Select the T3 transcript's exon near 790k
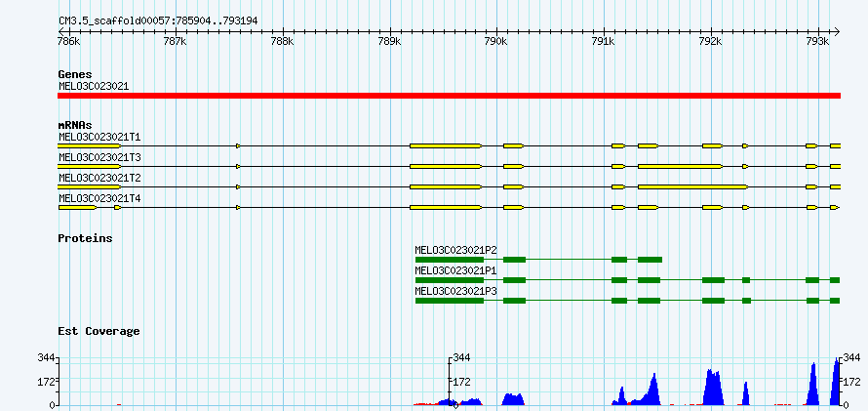The image size is (868, 411). point(514,166)
